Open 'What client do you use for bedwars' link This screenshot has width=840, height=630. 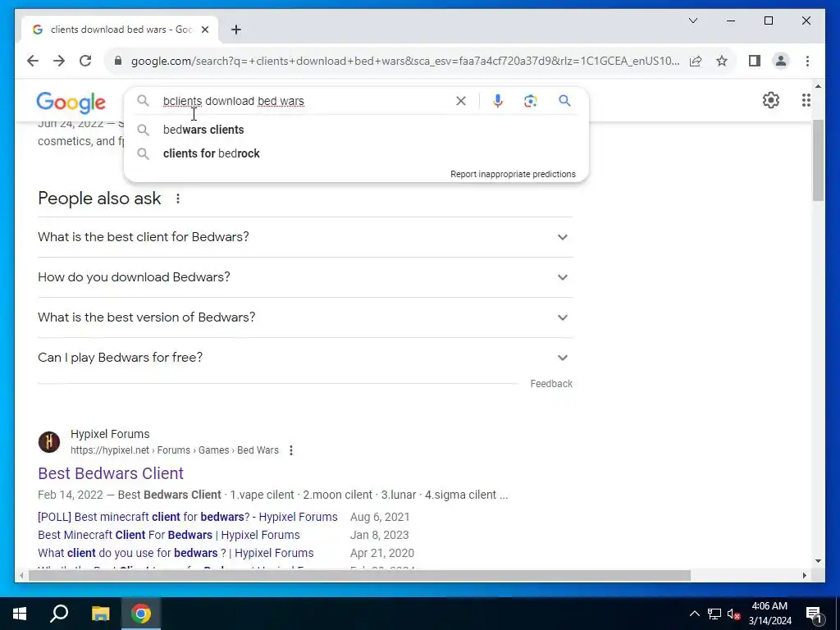176,553
